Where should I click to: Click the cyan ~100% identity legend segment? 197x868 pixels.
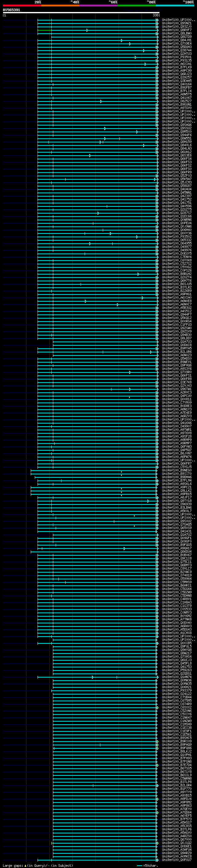click(175, 6)
